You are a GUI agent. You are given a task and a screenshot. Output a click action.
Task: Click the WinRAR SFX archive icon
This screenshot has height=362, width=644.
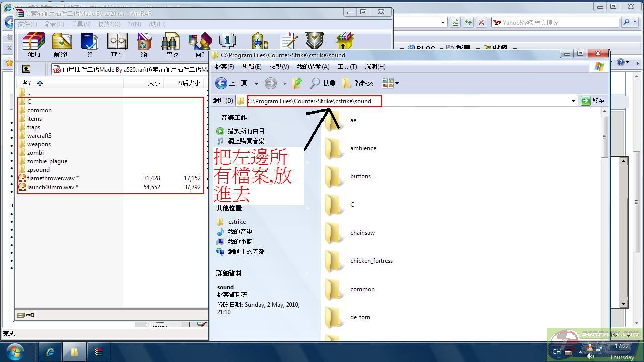[345, 40]
